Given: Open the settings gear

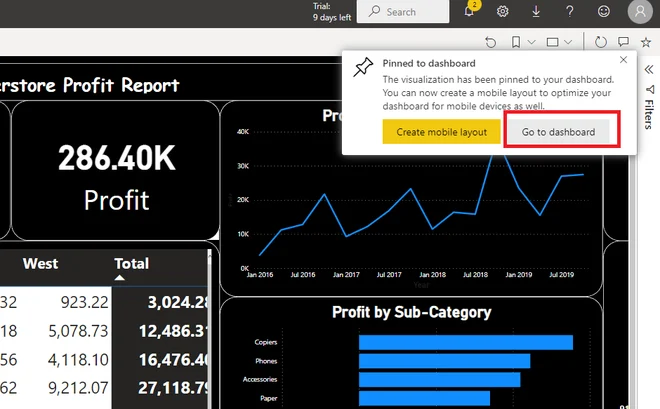Looking at the screenshot, I should [x=503, y=12].
